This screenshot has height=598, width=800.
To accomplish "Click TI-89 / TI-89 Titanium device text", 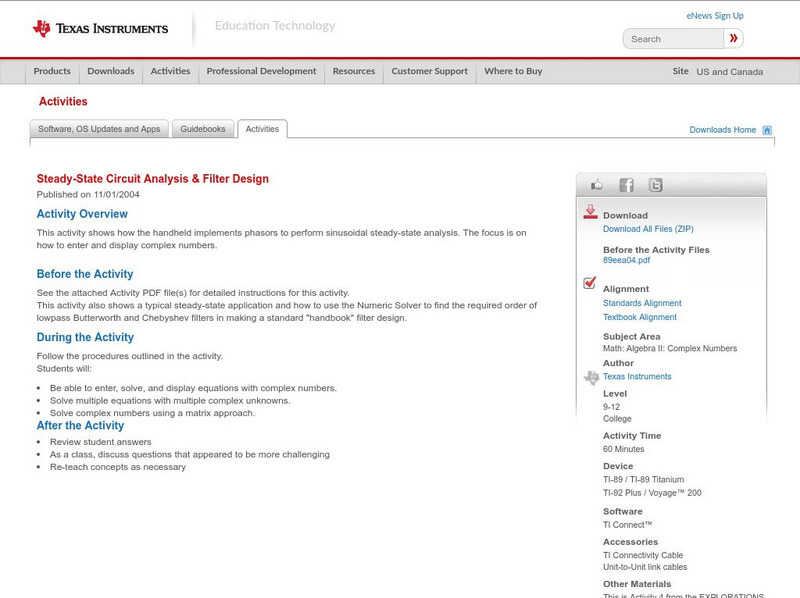I will pyautogui.click(x=643, y=480).
